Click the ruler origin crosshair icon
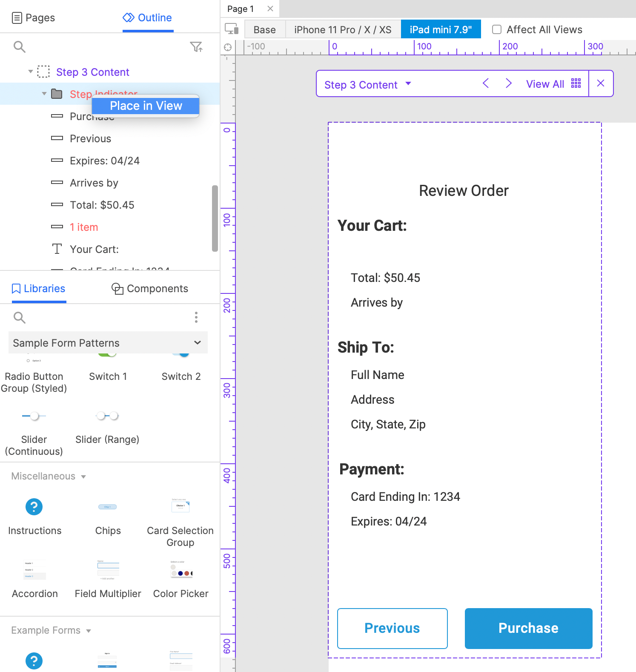Image resolution: width=636 pixels, height=672 pixels. [x=228, y=47]
